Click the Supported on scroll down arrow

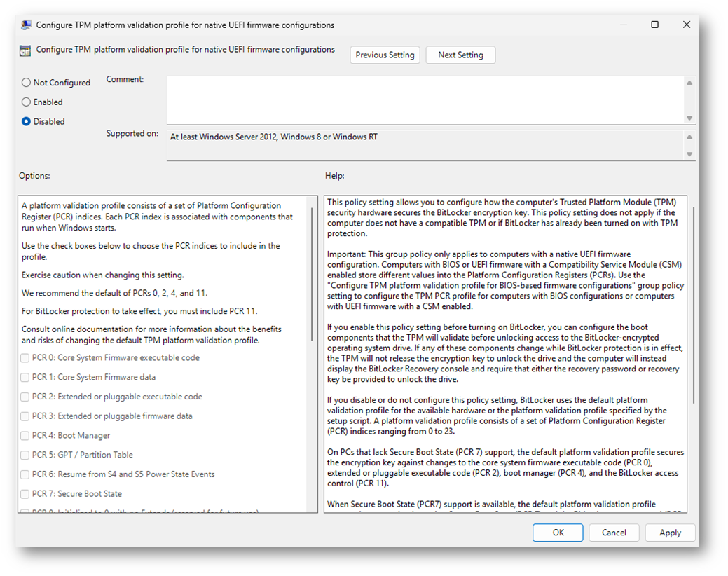(x=689, y=154)
